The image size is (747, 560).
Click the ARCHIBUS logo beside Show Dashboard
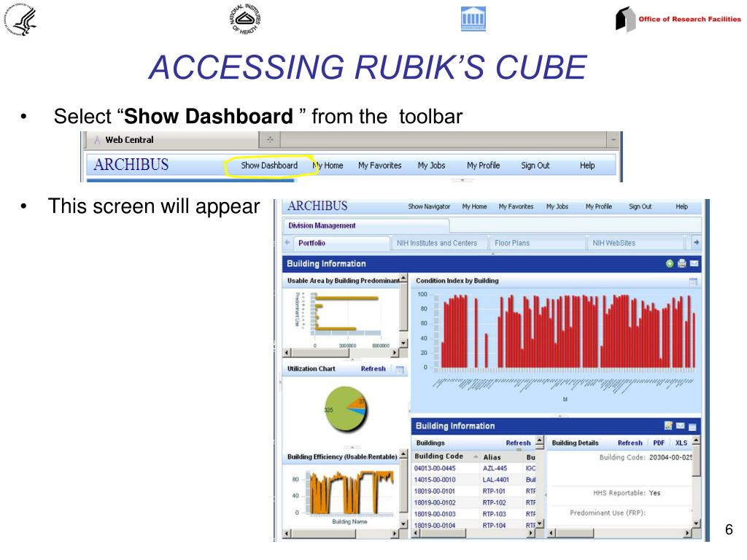(131, 165)
